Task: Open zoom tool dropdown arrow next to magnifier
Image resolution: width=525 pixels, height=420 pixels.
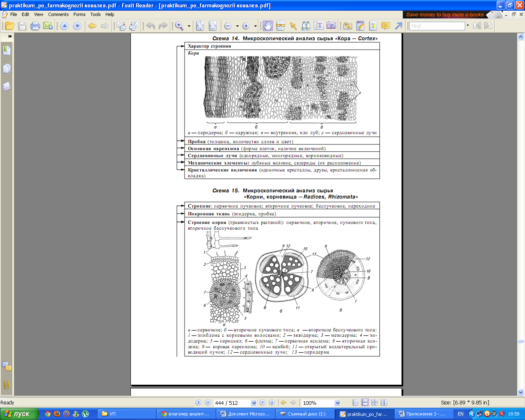Action: point(189,26)
